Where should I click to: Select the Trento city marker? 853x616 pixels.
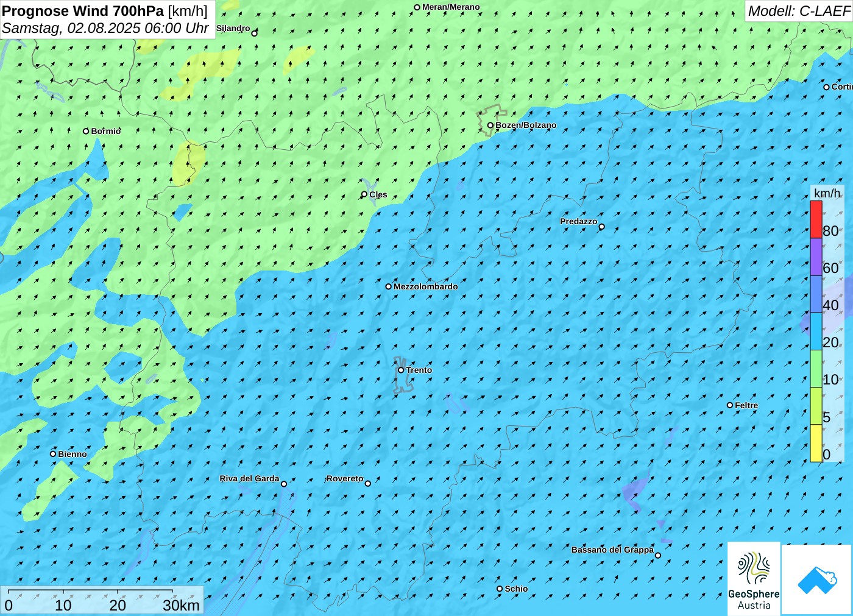pyautogui.click(x=401, y=370)
